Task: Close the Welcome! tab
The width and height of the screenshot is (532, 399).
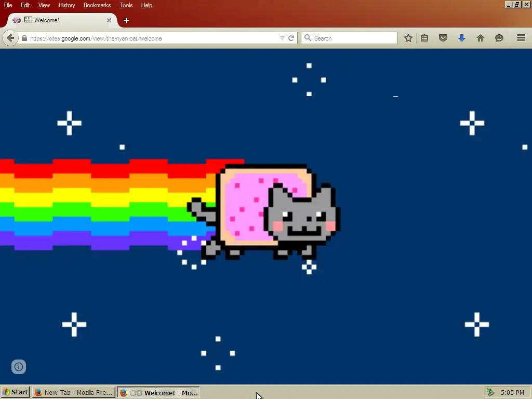Action: click(109, 20)
